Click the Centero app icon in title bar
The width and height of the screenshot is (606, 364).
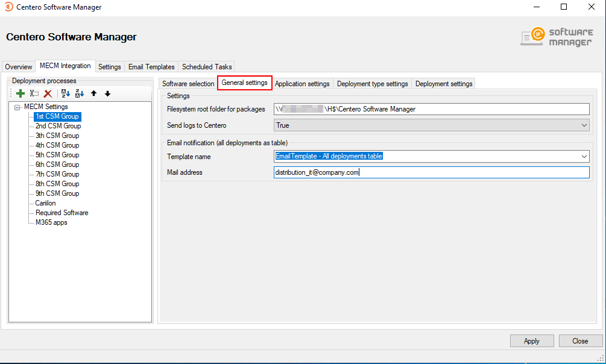pyautogui.click(x=8, y=7)
